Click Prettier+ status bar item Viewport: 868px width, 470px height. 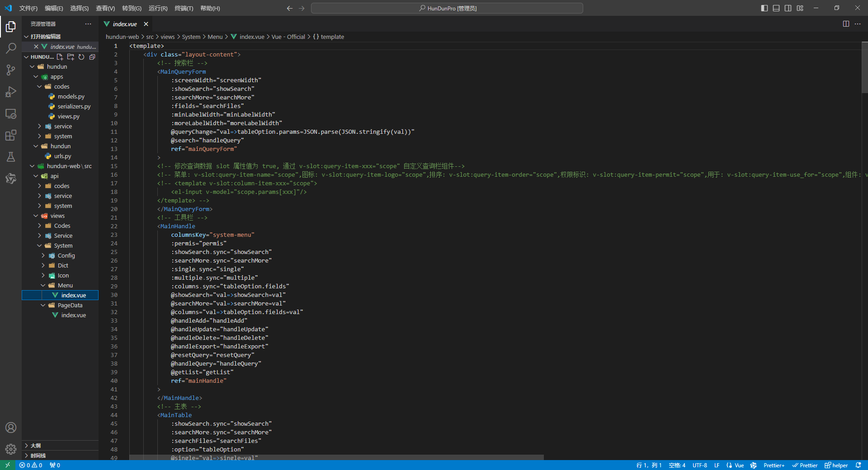pyautogui.click(x=774, y=465)
